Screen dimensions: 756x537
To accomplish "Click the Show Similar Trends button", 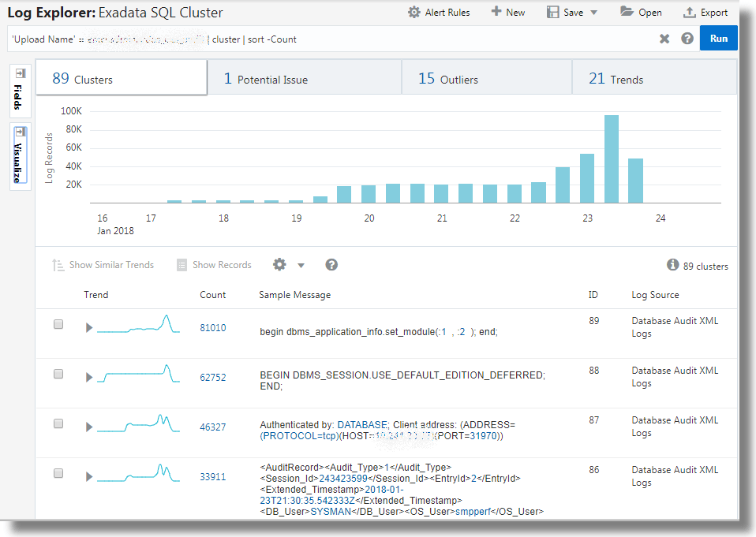I will 103,265.
